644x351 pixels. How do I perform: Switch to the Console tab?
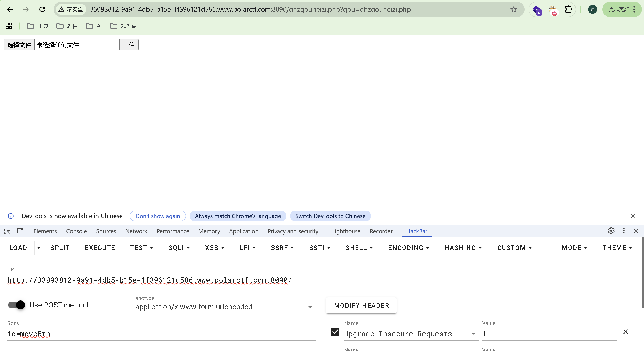click(76, 231)
